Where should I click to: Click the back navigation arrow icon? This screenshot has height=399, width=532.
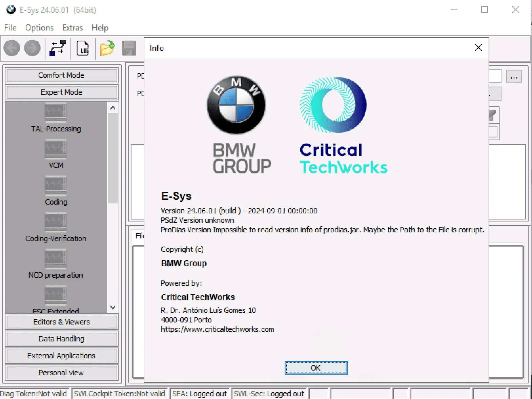tap(12, 48)
